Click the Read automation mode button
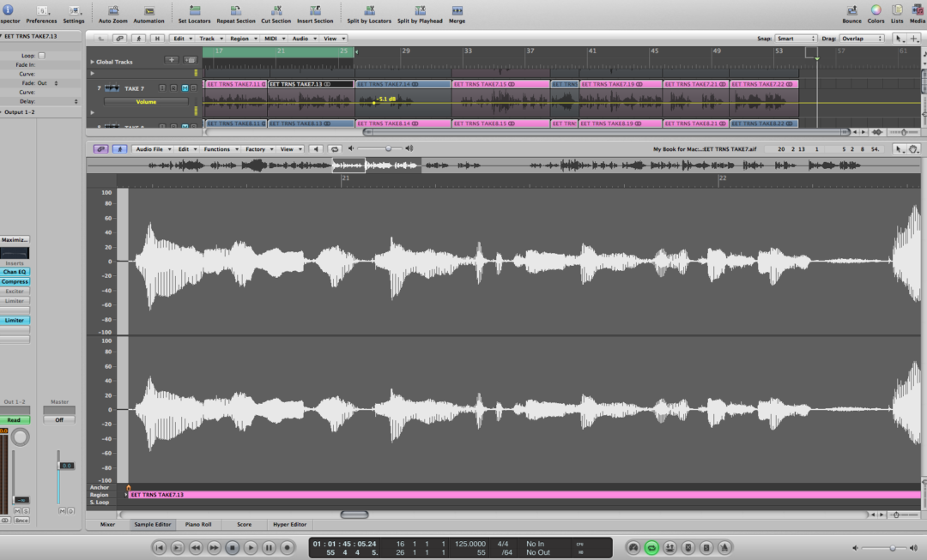Viewport: 927px width, 560px height. 15,420
